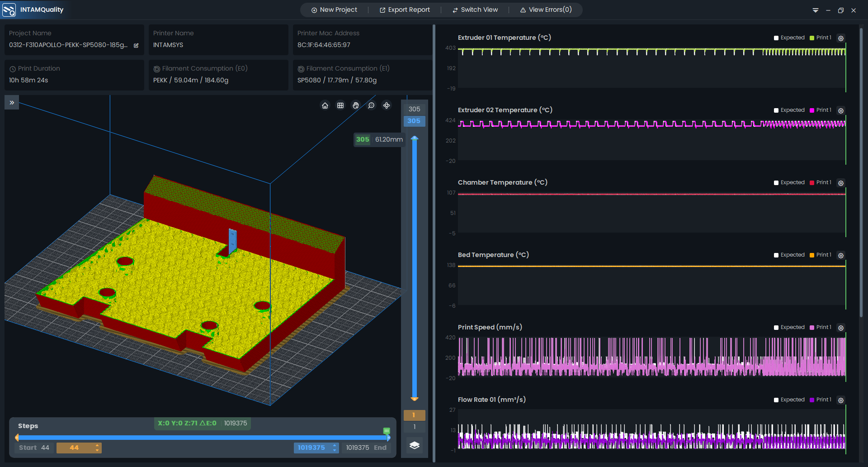
Task: Toggle Print 1 legend in Flow Rate 01 chart
Action: (821, 400)
